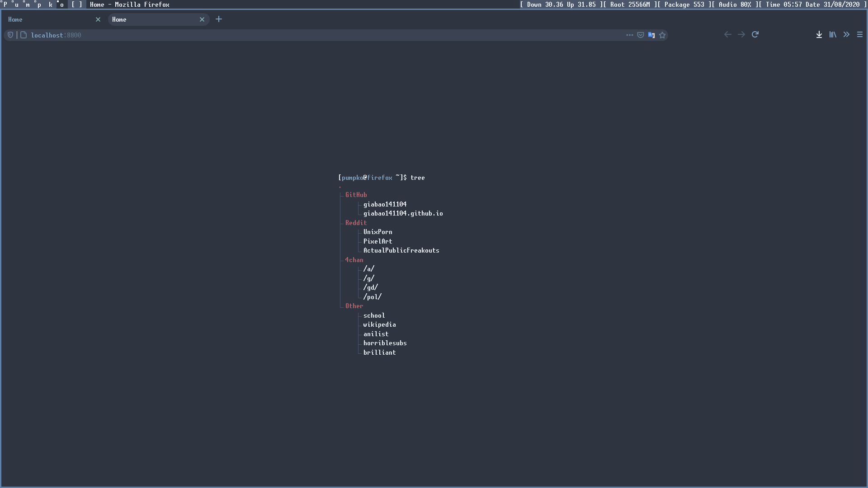The width and height of the screenshot is (868, 488).
Task: Click the translate extension icon in address bar
Action: (651, 35)
